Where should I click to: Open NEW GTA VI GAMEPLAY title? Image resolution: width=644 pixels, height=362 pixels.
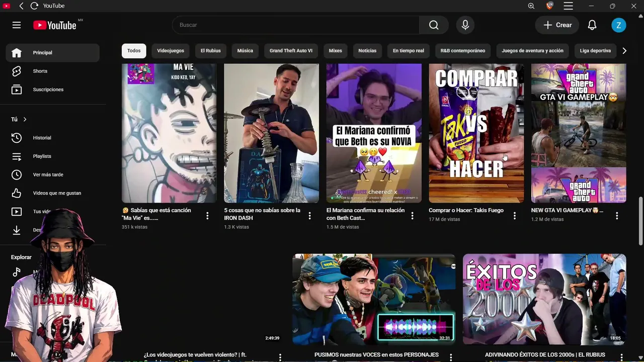point(567,210)
